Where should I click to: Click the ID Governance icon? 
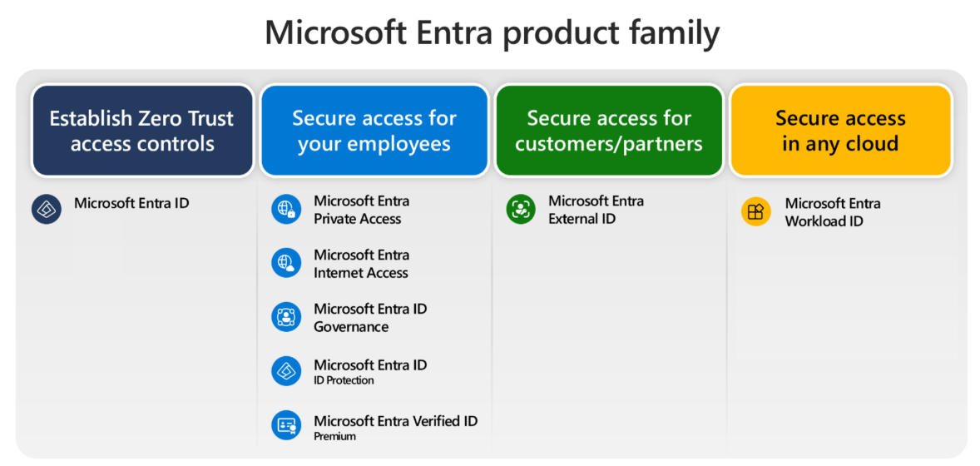pos(286,317)
